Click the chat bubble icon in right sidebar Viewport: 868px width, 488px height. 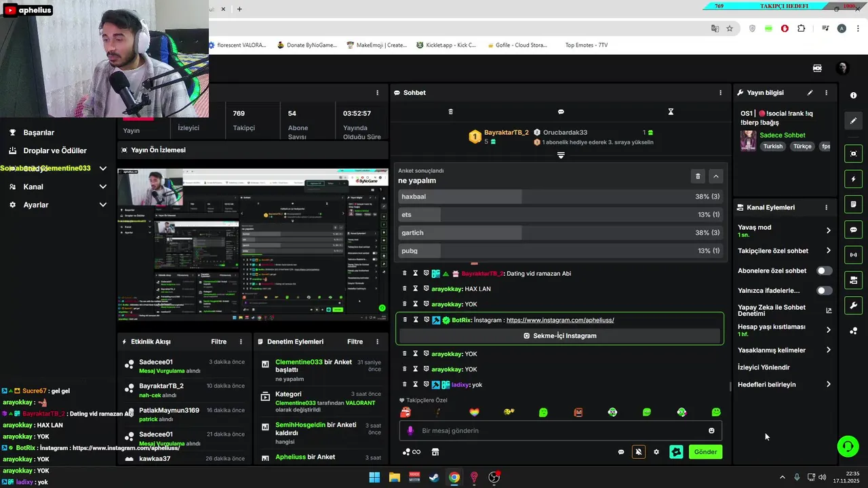853,230
